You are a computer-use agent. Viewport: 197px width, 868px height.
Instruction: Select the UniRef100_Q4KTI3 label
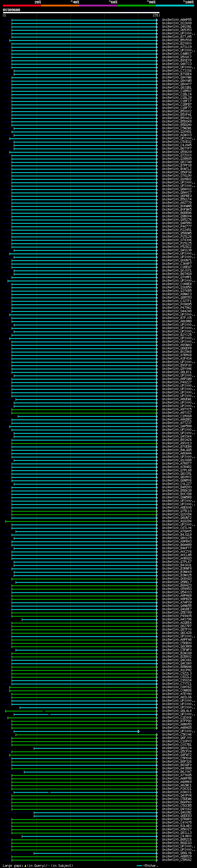pos(177,64)
